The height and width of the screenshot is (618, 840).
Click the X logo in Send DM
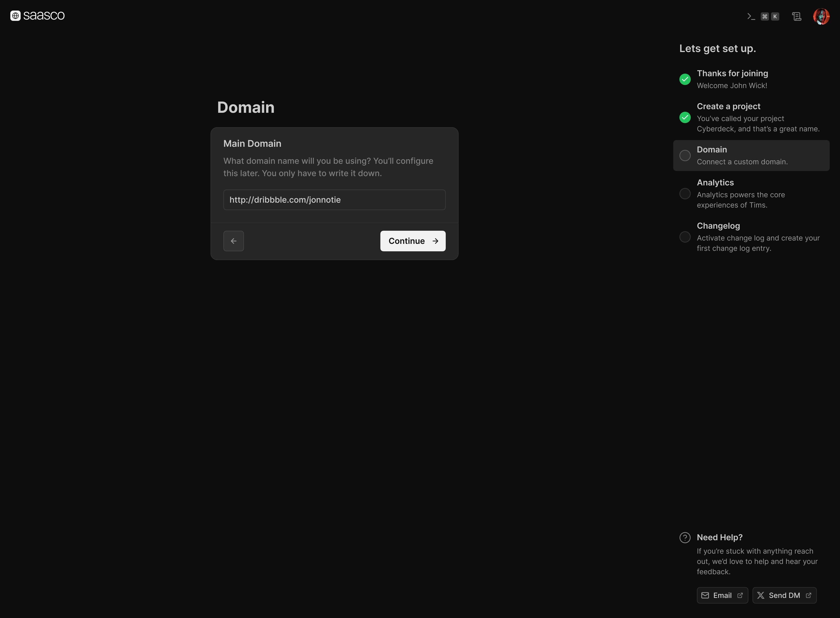coord(761,595)
